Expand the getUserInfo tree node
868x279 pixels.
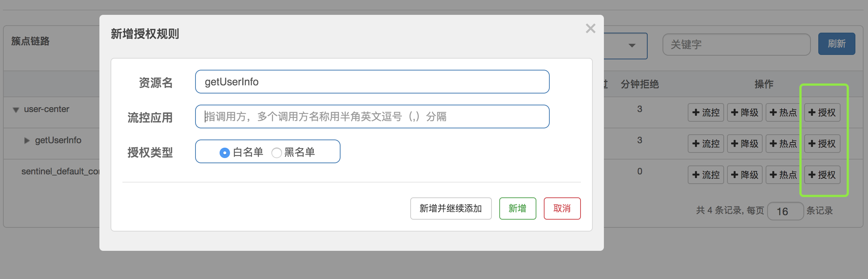[x=26, y=140]
